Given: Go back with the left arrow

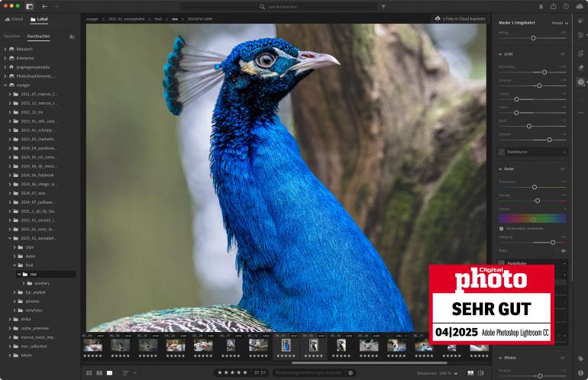Looking at the screenshot, I should (44, 6).
